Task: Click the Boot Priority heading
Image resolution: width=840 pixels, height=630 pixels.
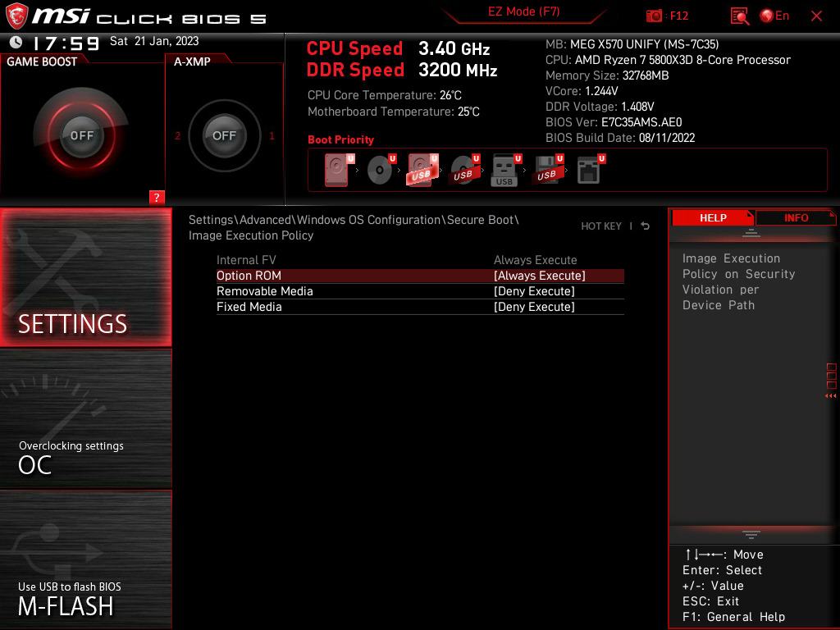Action: tap(340, 139)
